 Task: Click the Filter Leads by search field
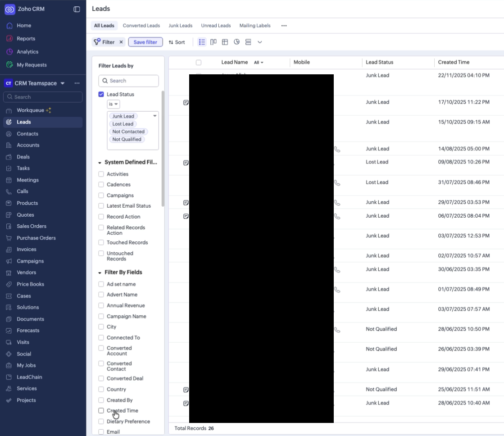tap(128, 81)
